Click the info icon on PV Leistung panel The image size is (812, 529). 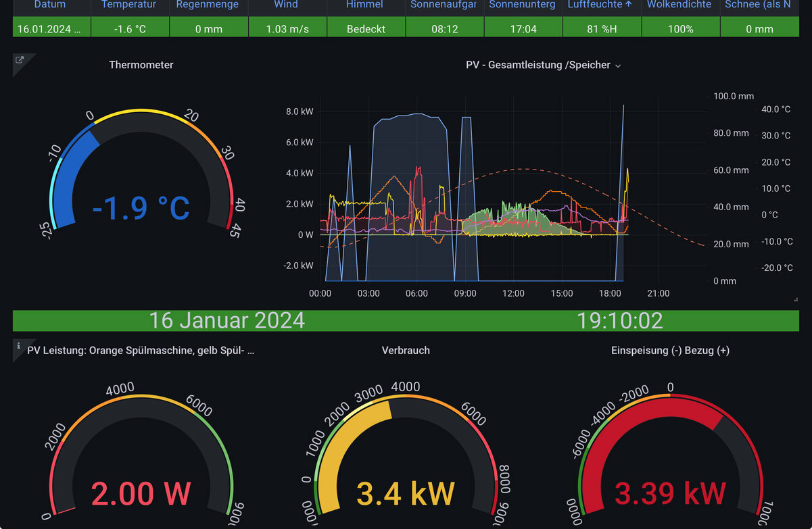coord(19,345)
